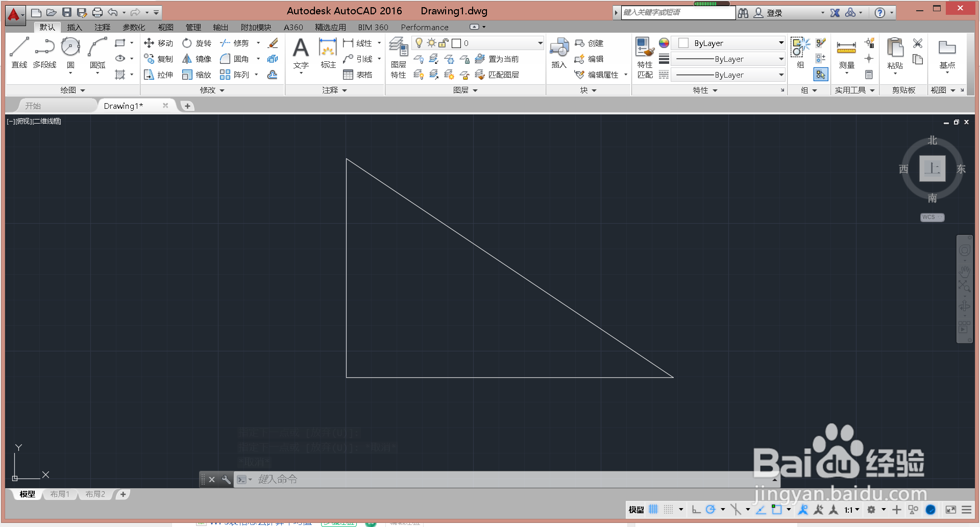Expand the 图层 (Layers) panel
Screen dimensions: 980x527
pyautogui.click(x=465, y=90)
